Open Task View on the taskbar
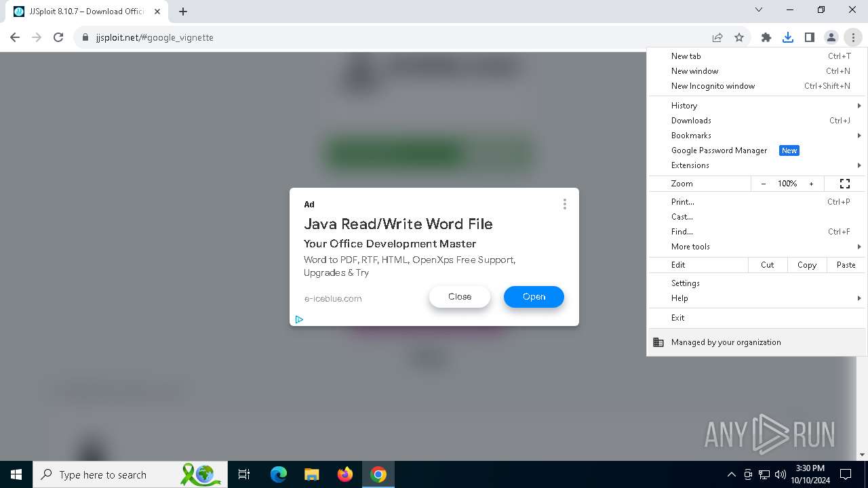Viewport: 868px width, 488px height. point(244,474)
